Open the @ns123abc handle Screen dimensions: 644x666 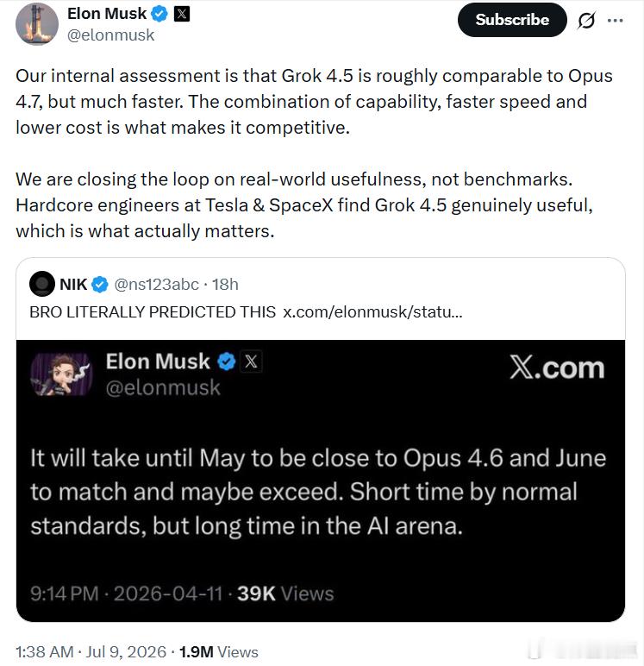click(x=156, y=284)
